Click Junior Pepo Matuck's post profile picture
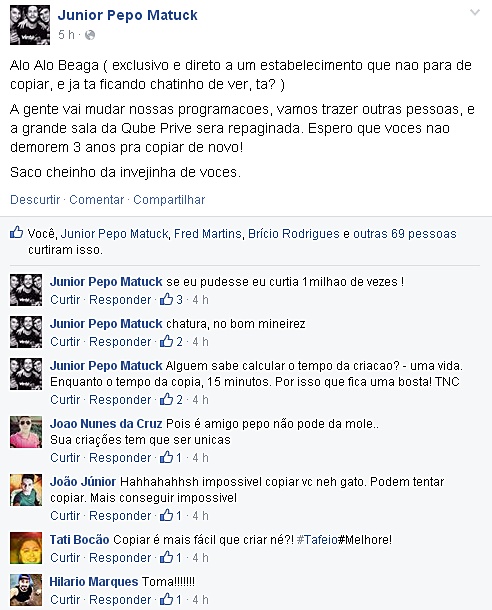Screen dimensions: 492x610 [x=30, y=25]
